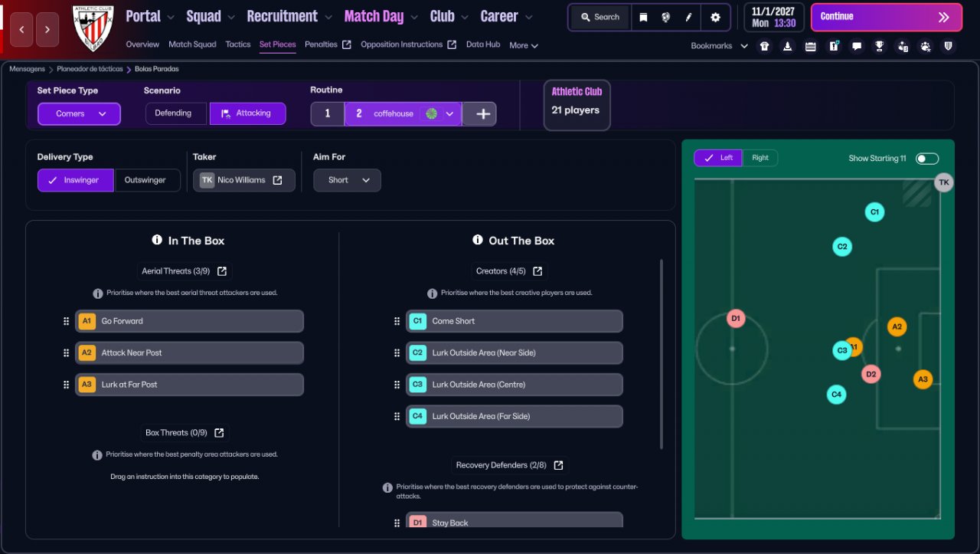This screenshot has width=980, height=554.
Task: Open the Corners set piece type dropdown
Action: [x=79, y=113]
